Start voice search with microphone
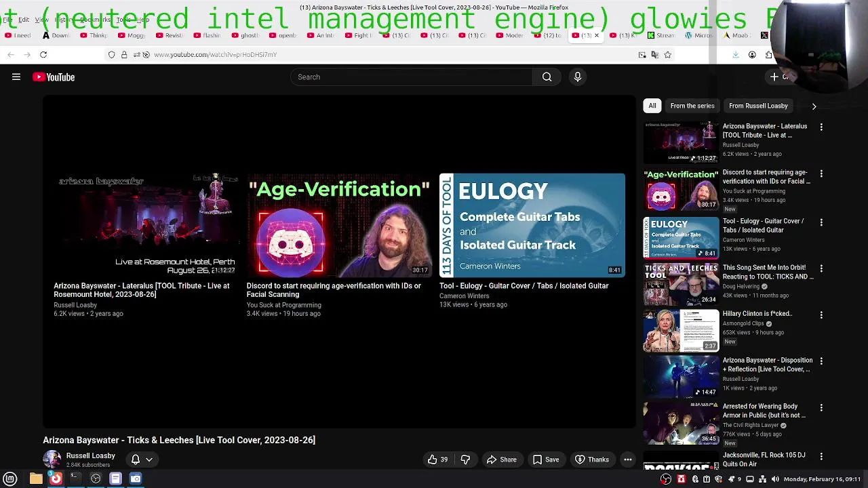868x488 pixels. click(x=578, y=77)
